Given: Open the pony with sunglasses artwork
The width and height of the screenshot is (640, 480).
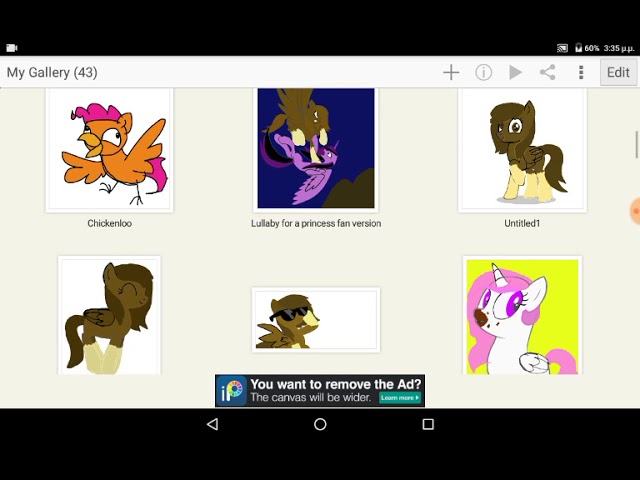Looking at the screenshot, I should 316,320.
